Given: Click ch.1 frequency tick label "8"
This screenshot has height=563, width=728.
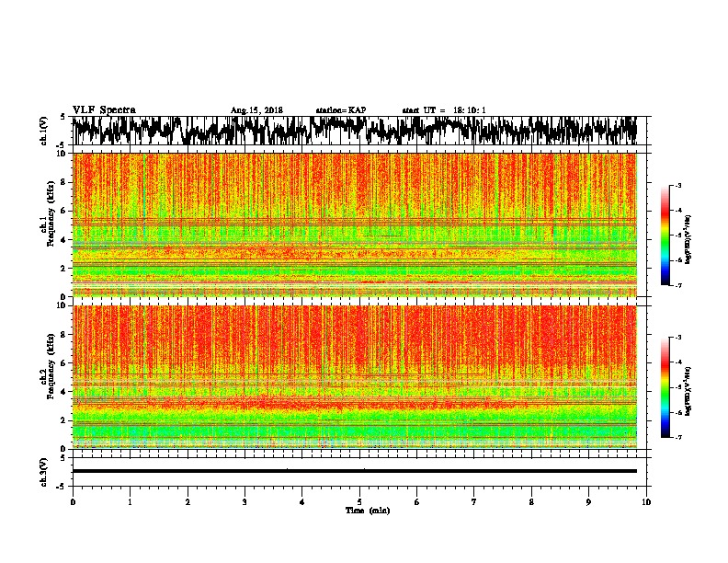Looking at the screenshot, I should pyautogui.click(x=64, y=182).
